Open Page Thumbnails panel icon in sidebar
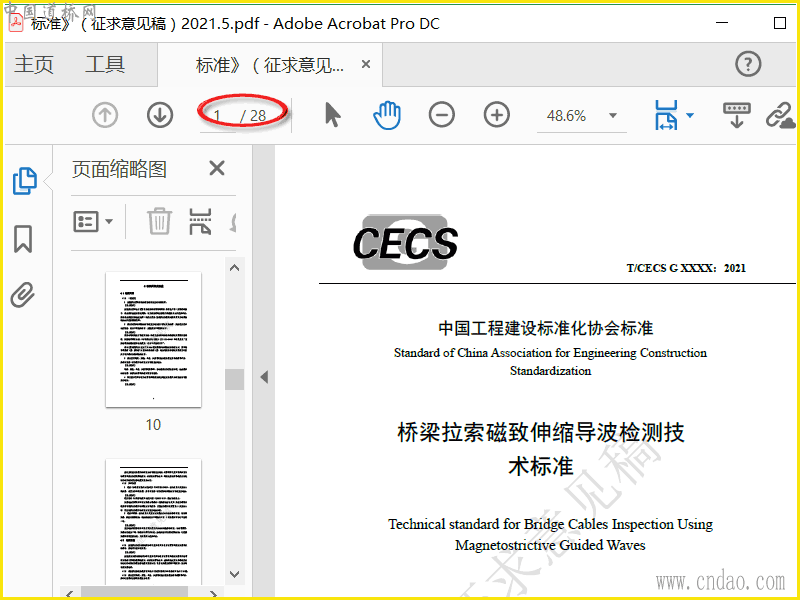The image size is (800, 600). tap(24, 181)
